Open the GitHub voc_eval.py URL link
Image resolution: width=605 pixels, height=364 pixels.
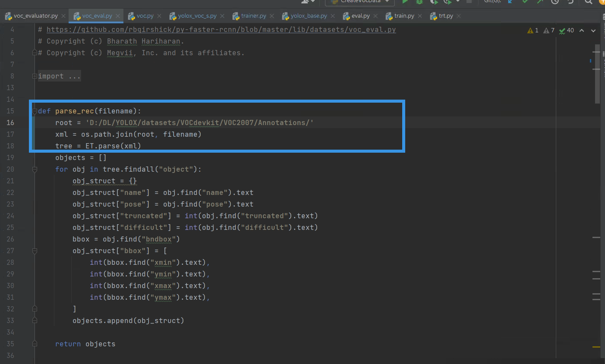point(221,30)
